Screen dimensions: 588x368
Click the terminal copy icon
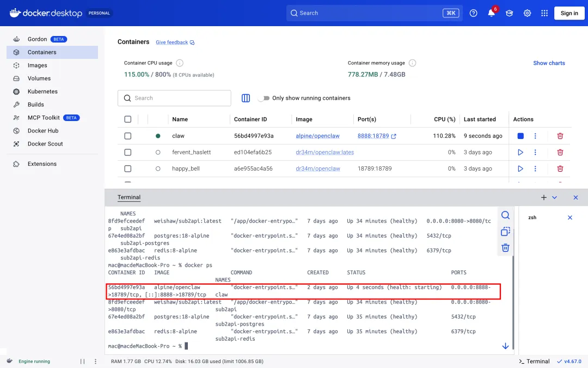505,231
